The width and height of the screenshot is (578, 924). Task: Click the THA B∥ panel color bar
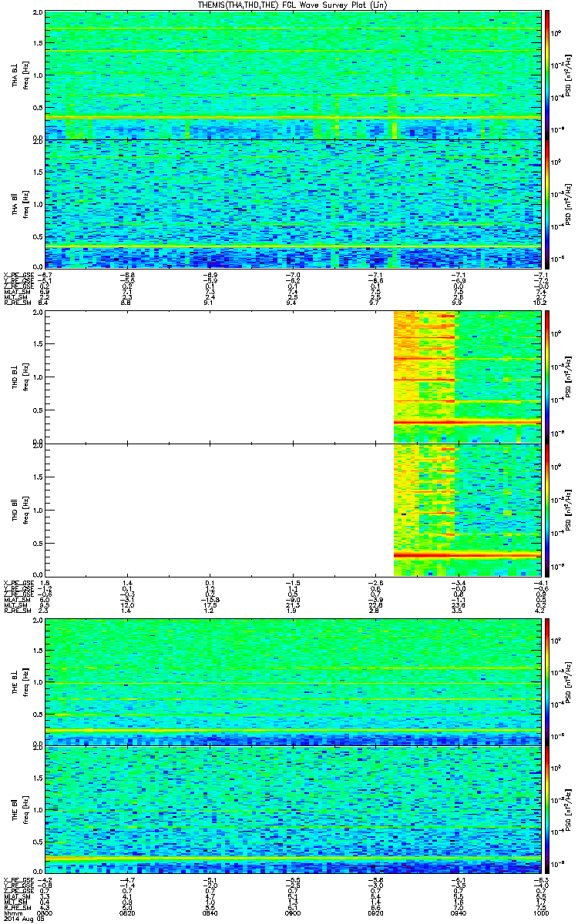(548, 204)
